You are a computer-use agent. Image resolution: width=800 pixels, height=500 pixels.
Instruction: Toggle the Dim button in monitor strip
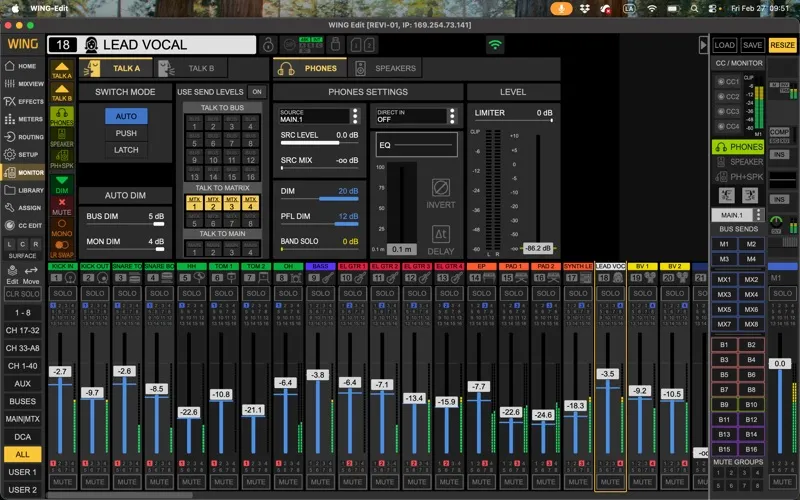62,185
